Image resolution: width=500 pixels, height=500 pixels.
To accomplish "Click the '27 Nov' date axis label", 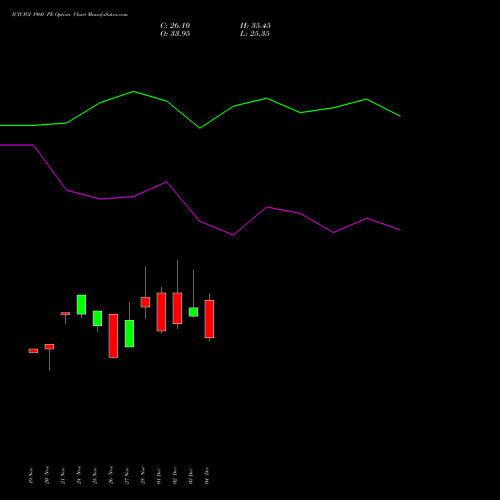I will 127,476.
